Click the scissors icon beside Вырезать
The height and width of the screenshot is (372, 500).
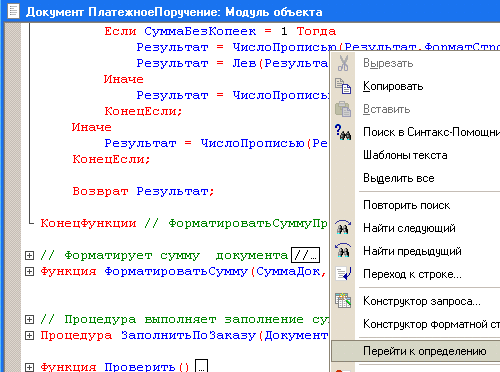pyautogui.click(x=343, y=63)
